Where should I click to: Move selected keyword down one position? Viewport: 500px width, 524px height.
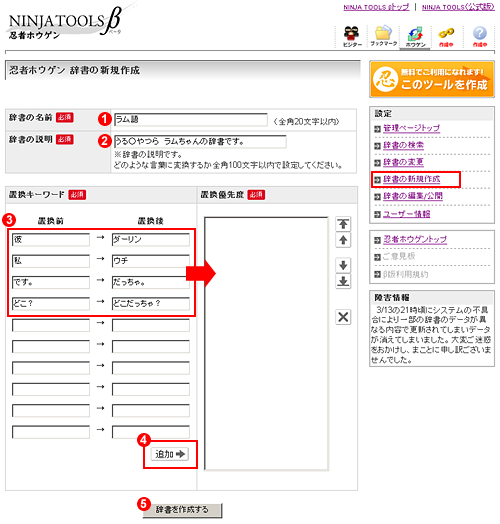click(343, 265)
